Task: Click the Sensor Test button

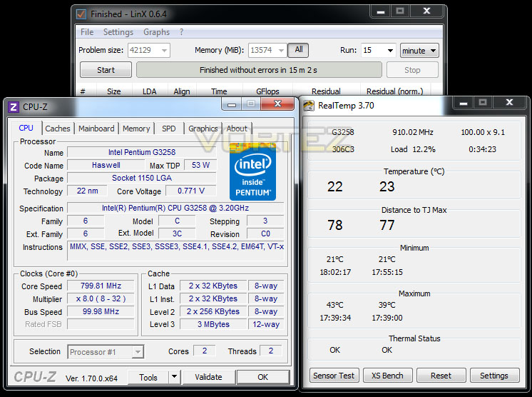Action: 334,376
